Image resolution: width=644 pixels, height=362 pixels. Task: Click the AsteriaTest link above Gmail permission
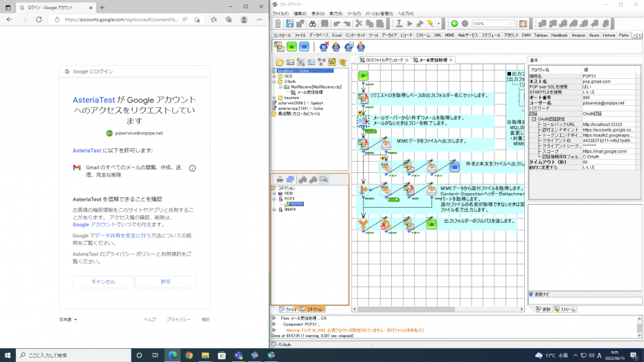87,151
